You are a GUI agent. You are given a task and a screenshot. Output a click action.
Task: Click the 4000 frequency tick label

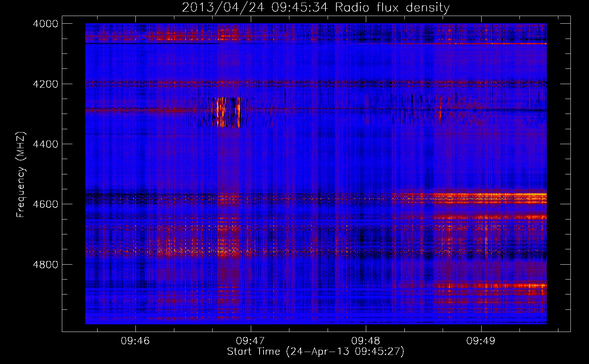(46, 24)
